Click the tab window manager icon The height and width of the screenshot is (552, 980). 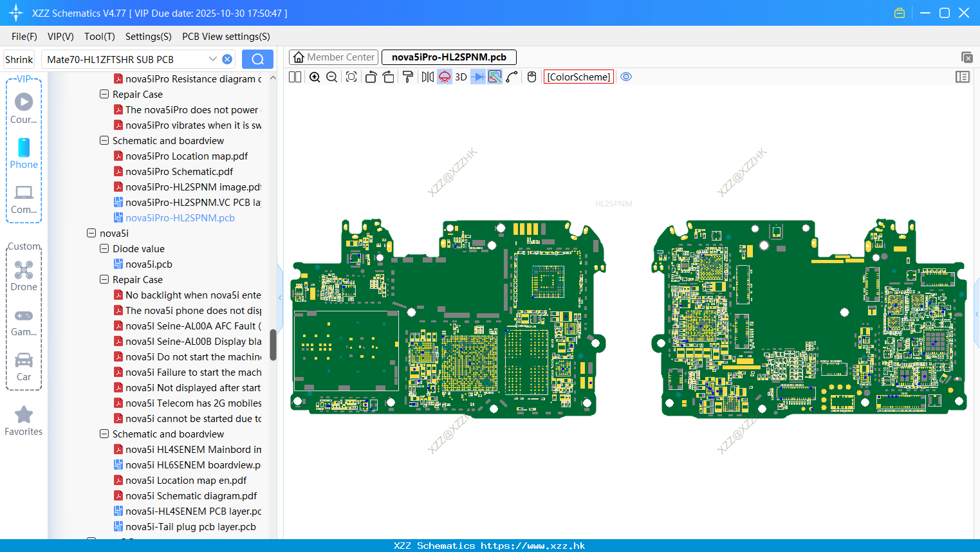(966, 57)
